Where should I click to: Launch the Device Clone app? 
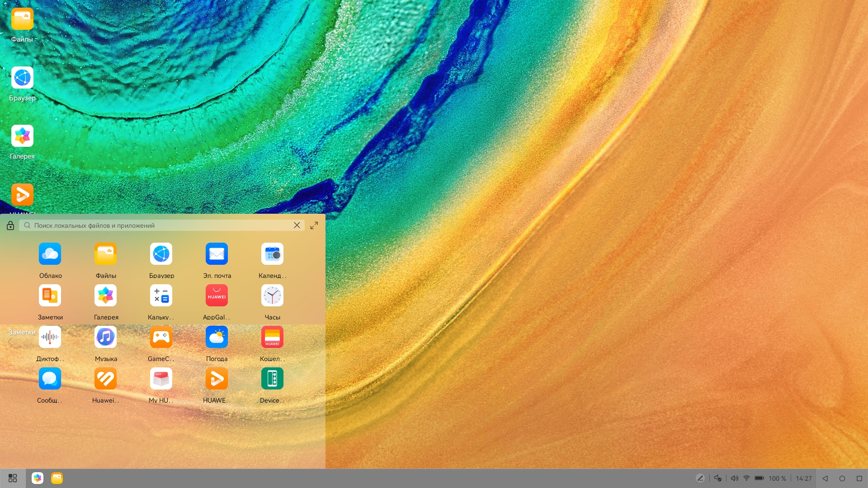click(272, 379)
